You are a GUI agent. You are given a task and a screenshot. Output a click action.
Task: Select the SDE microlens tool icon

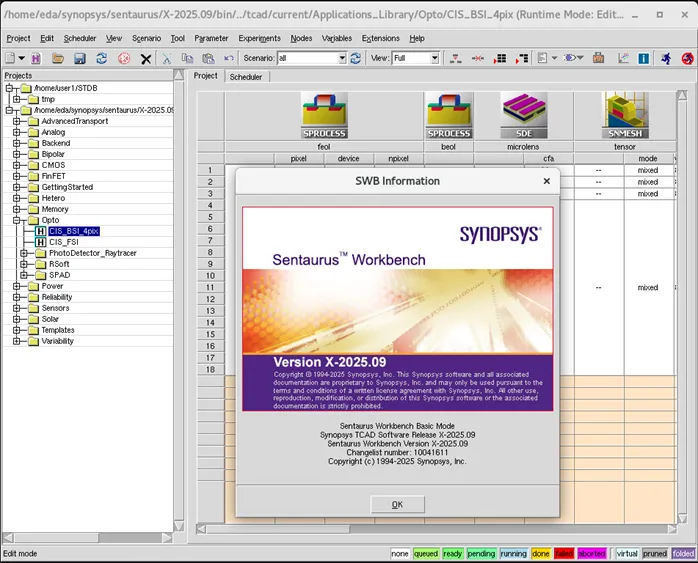(524, 116)
